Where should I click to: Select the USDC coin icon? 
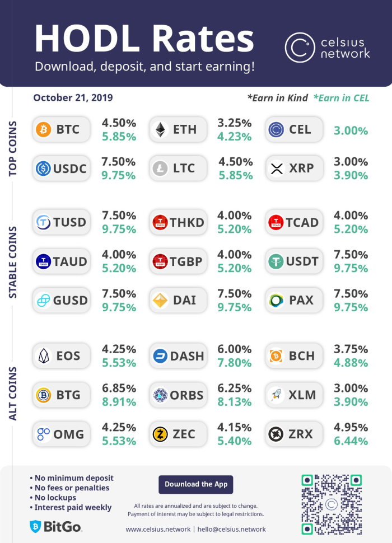[x=43, y=168]
